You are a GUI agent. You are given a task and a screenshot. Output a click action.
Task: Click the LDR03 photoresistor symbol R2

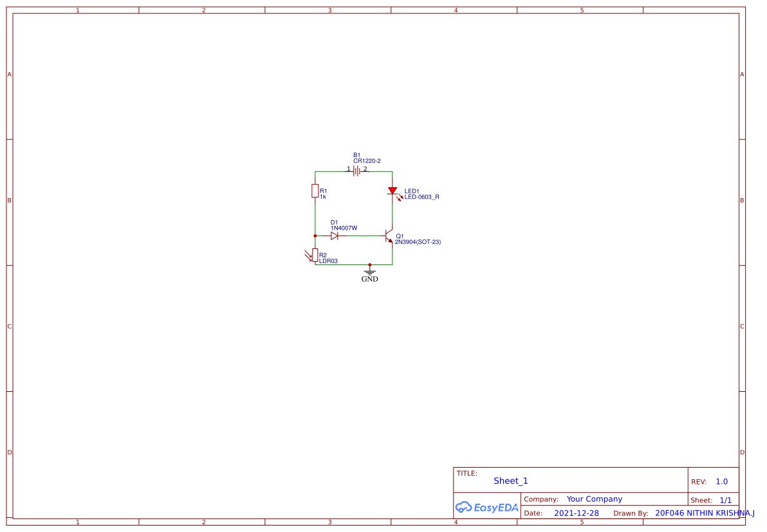(315, 255)
